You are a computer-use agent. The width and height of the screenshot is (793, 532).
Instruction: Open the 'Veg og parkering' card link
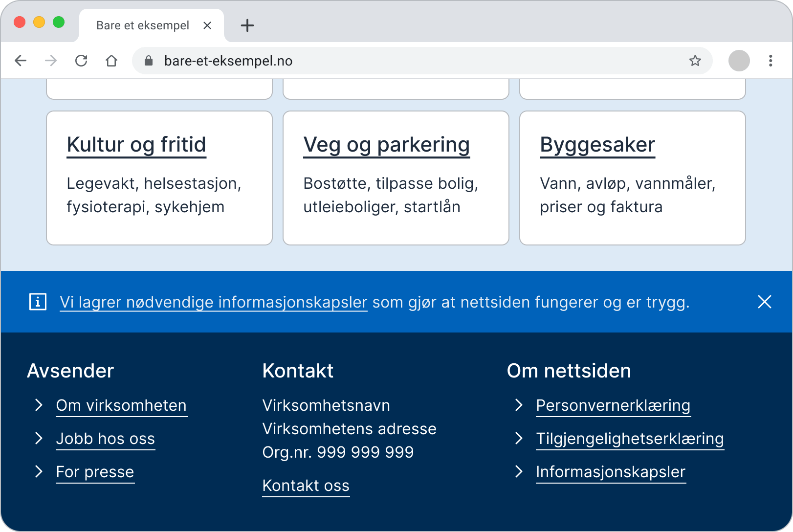click(386, 145)
